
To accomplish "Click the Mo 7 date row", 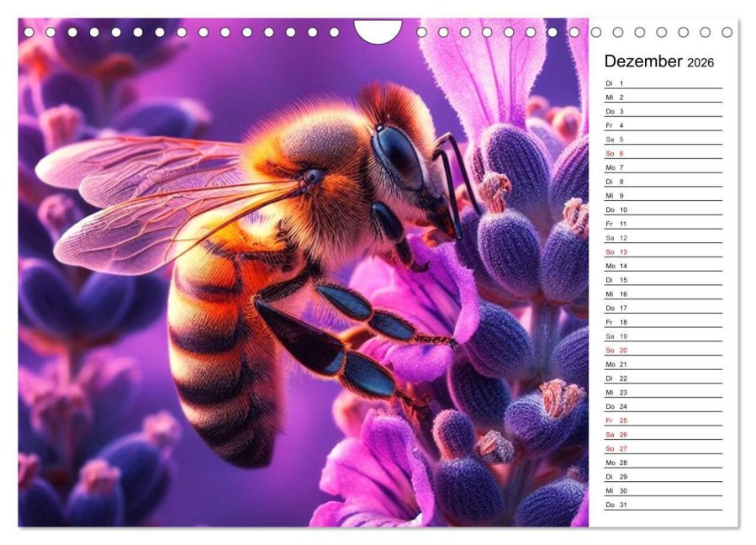I will point(663,167).
